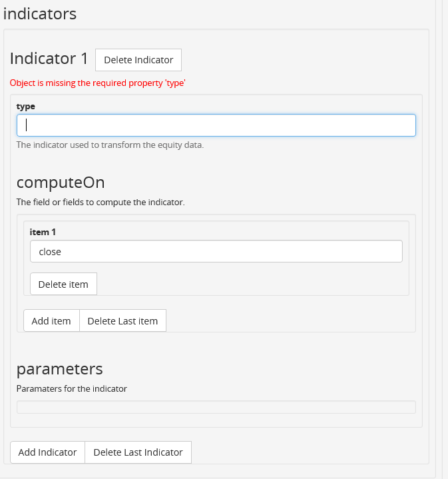
Task: Click the item 1 label
Action: click(x=43, y=232)
